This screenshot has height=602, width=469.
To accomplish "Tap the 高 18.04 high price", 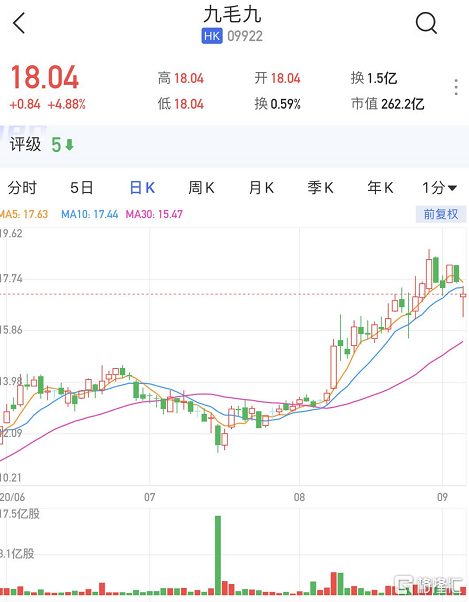I will tap(181, 78).
